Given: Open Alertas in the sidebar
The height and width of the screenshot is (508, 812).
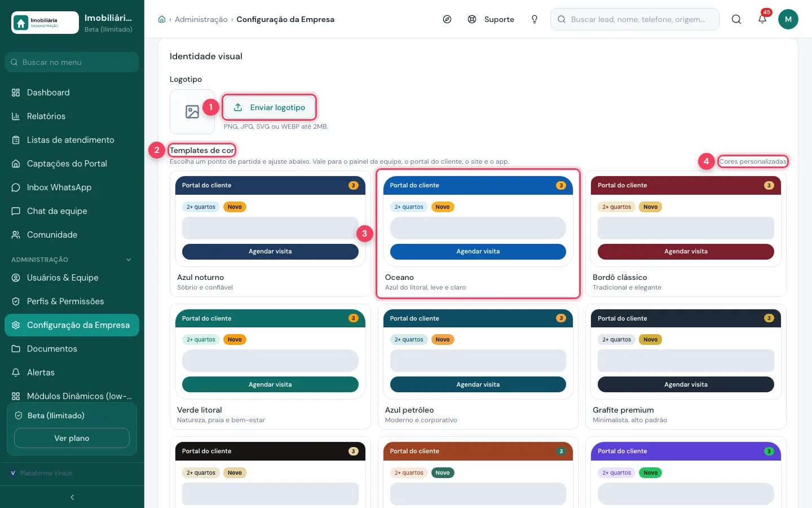Looking at the screenshot, I should (x=72, y=373).
